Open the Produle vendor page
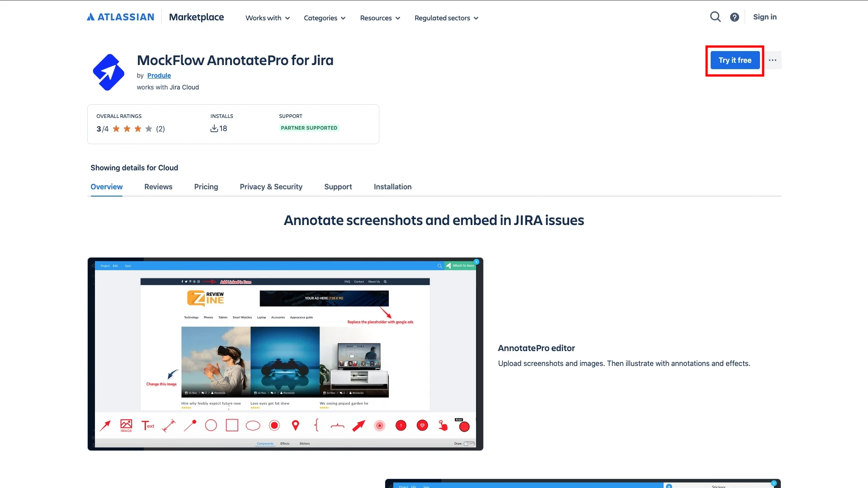The image size is (868, 488). point(159,75)
